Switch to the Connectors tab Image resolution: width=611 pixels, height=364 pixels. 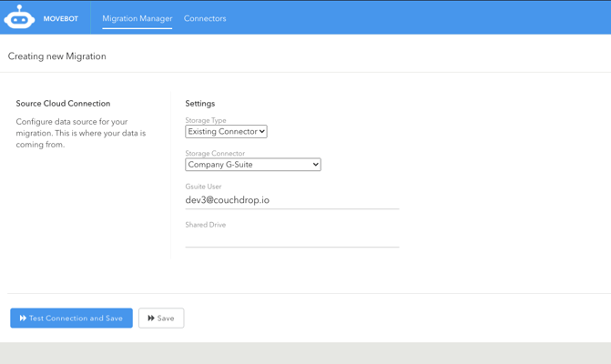tap(205, 18)
